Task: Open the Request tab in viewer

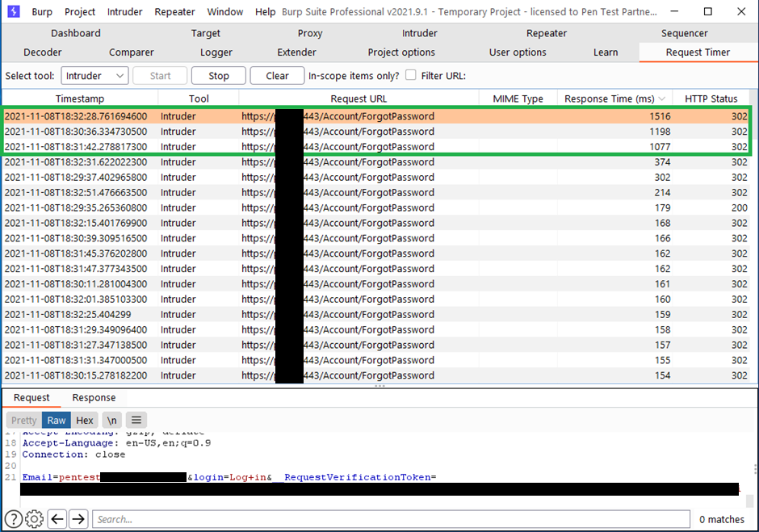Action: tap(31, 397)
